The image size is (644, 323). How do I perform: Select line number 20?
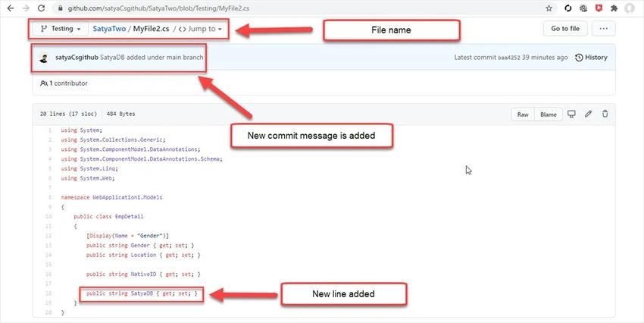pyautogui.click(x=49, y=312)
